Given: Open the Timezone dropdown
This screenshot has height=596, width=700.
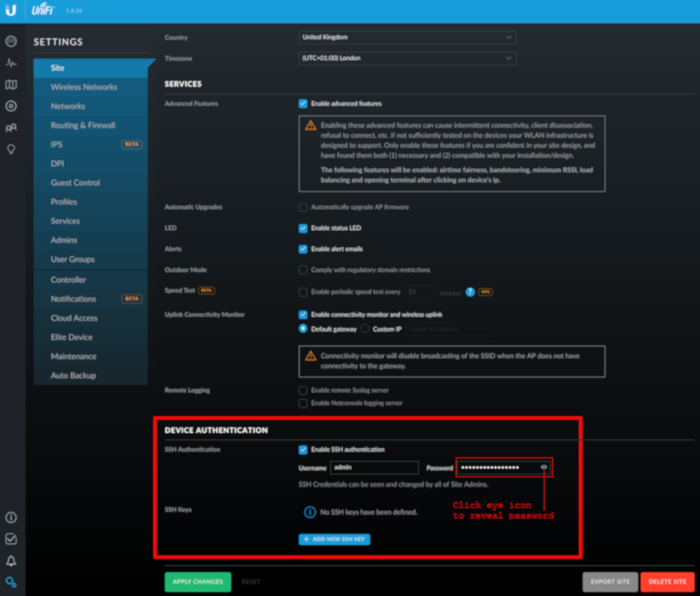Looking at the screenshot, I should [407, 58].
